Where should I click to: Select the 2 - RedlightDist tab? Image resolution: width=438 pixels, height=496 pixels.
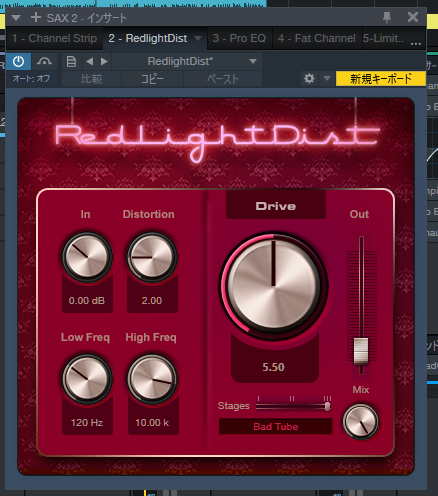[x=148, y=38]
